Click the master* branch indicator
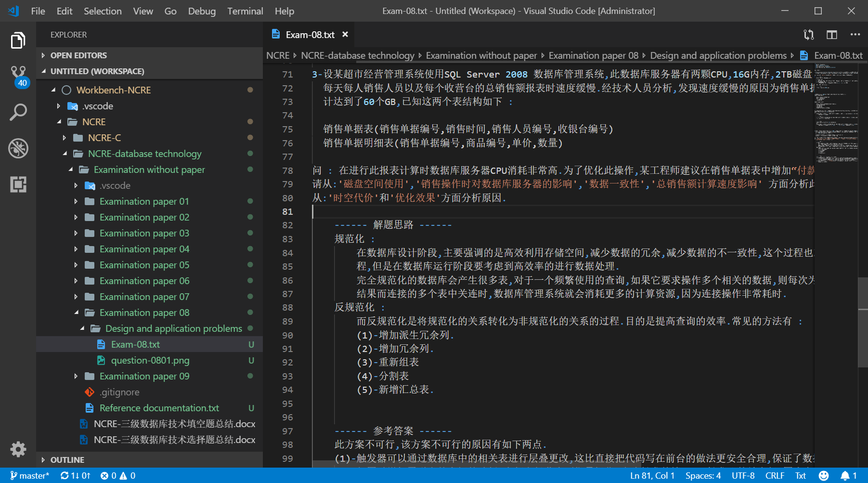 tap(30, 476)
